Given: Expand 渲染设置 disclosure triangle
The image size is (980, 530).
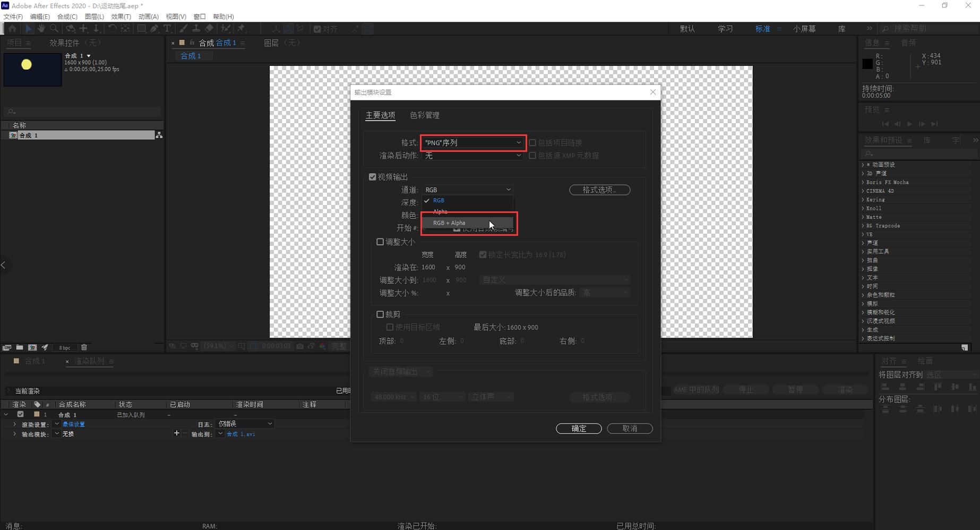Looking at the screenshot, I should click(x=14, y=424).
